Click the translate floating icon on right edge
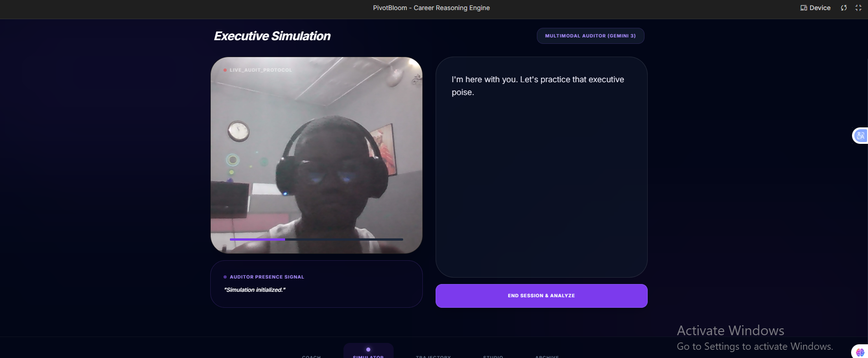 click(861, 136)
